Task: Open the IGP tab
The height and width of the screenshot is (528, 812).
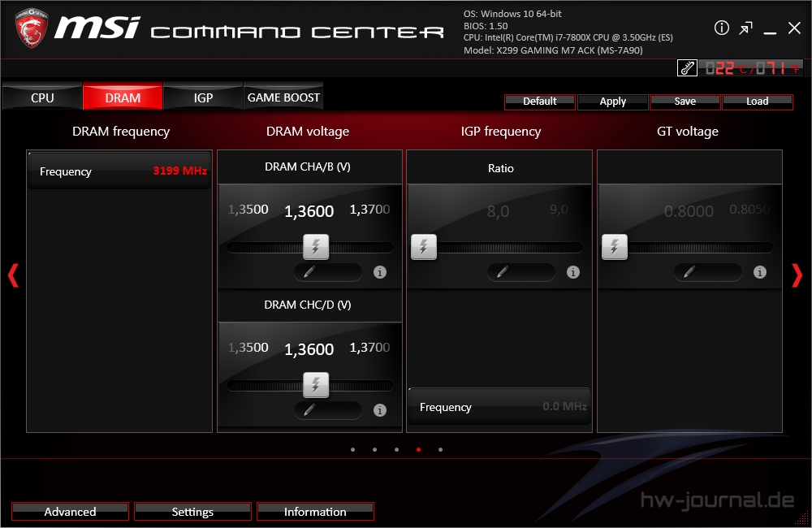Action: (x=203, y=97)
